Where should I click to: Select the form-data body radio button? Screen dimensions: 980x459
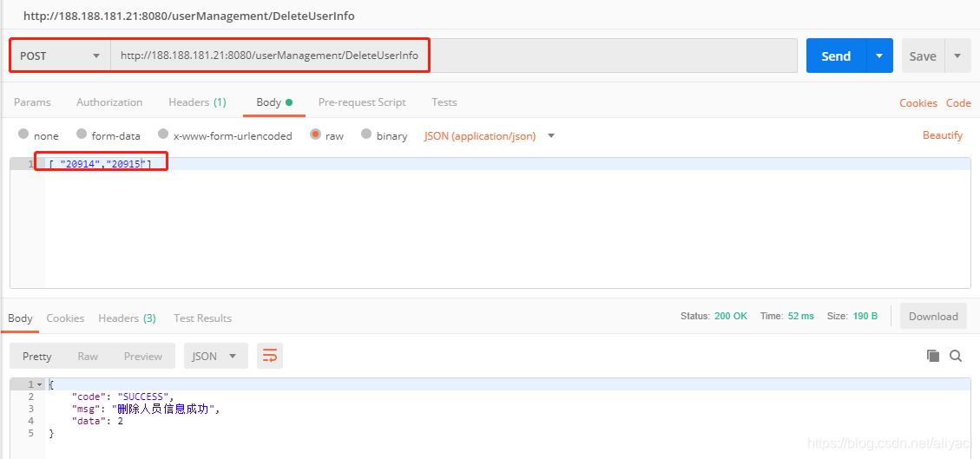coord(82,134)
